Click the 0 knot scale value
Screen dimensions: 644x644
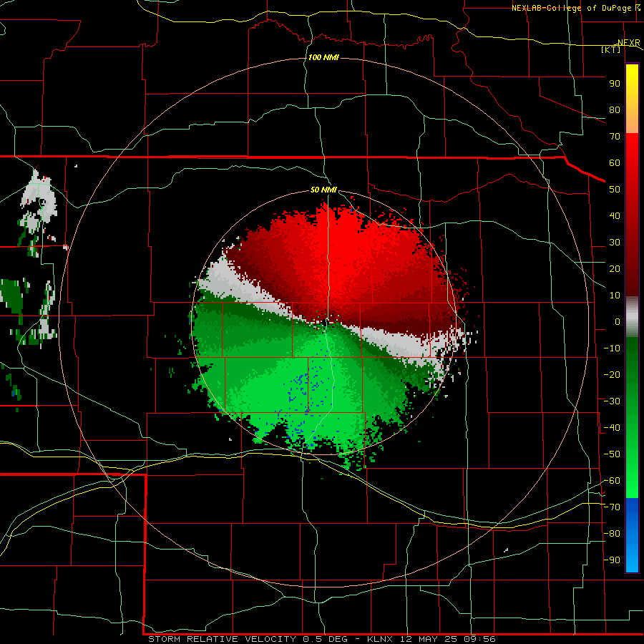tap(618, 321)
